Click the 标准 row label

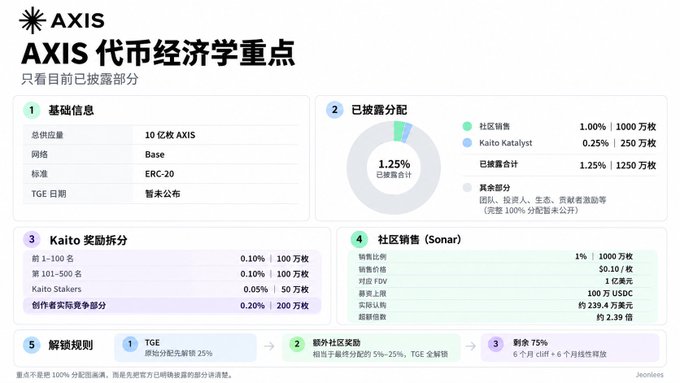pos(39,174)
